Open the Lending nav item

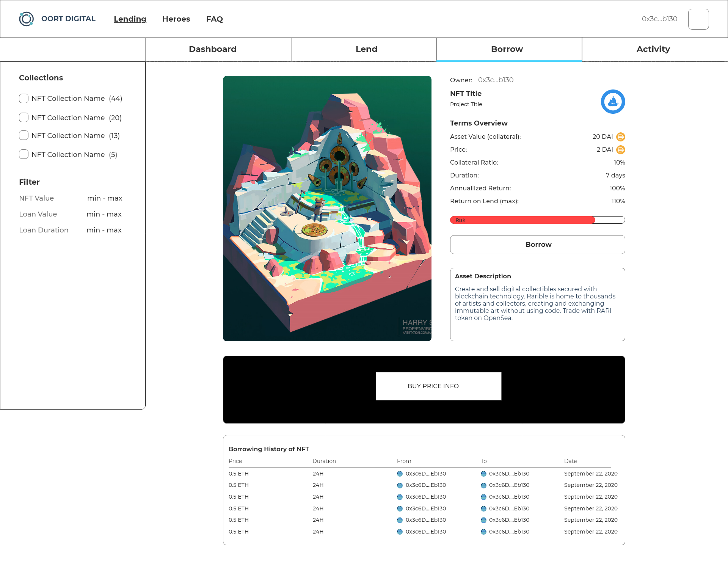[130, 19]
